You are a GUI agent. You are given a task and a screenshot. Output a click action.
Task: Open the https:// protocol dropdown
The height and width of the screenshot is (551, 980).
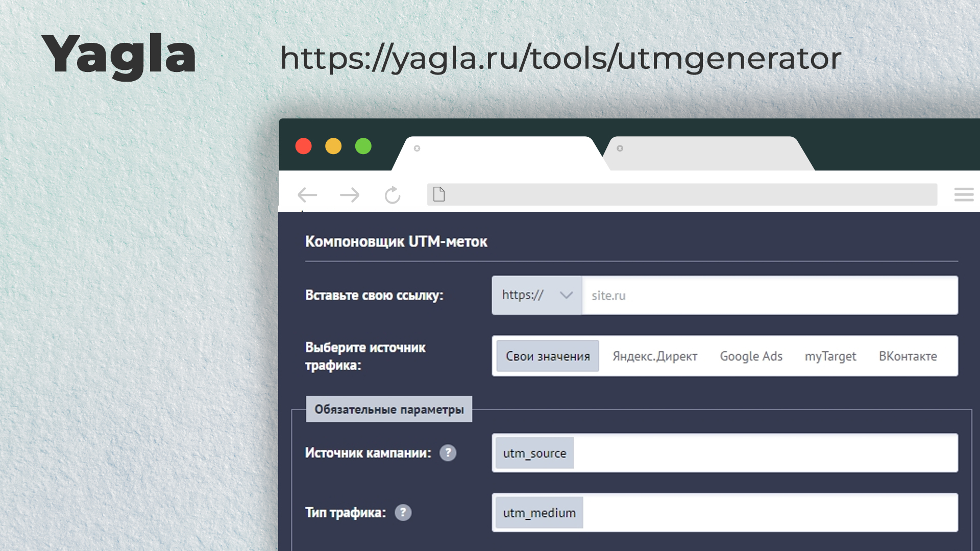tap(537, 295)
